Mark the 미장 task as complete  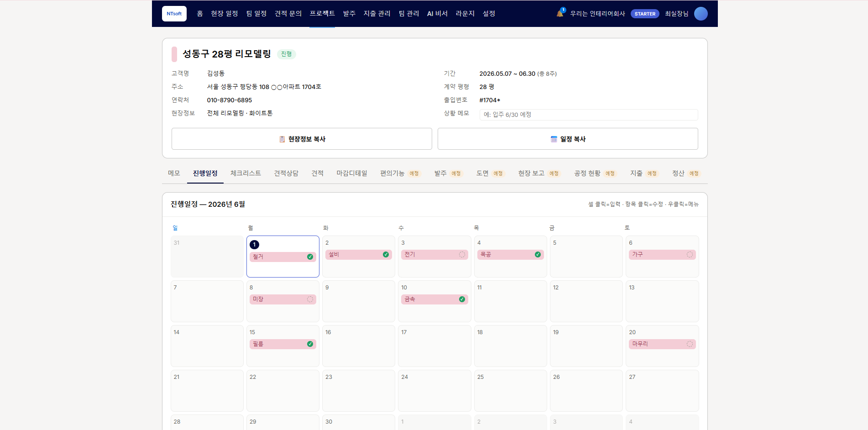(310, 299)
